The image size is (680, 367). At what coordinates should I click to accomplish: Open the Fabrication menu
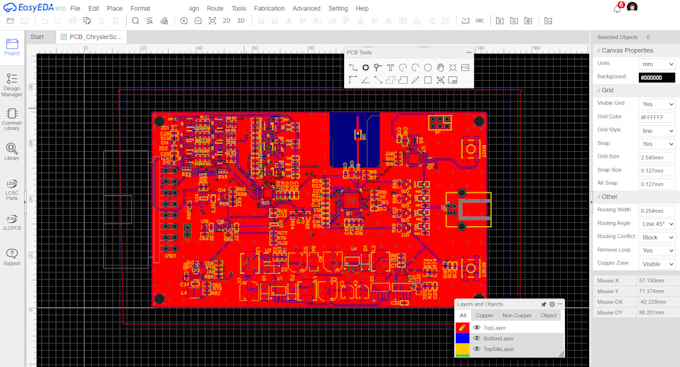(269, 8)
